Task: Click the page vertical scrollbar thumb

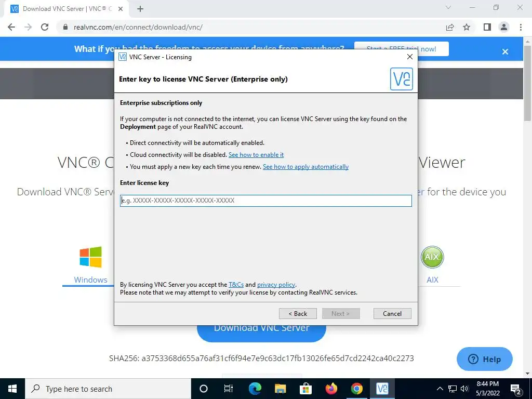Action: [528, 83]
